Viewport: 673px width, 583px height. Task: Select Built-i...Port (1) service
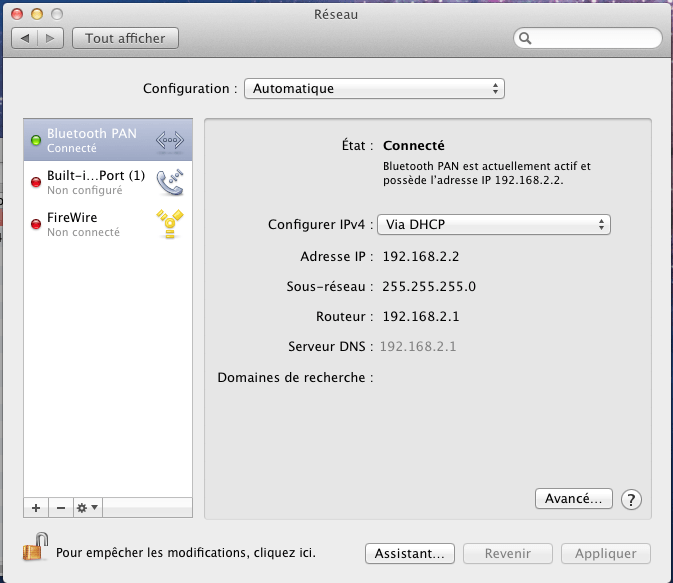point(108,182)
